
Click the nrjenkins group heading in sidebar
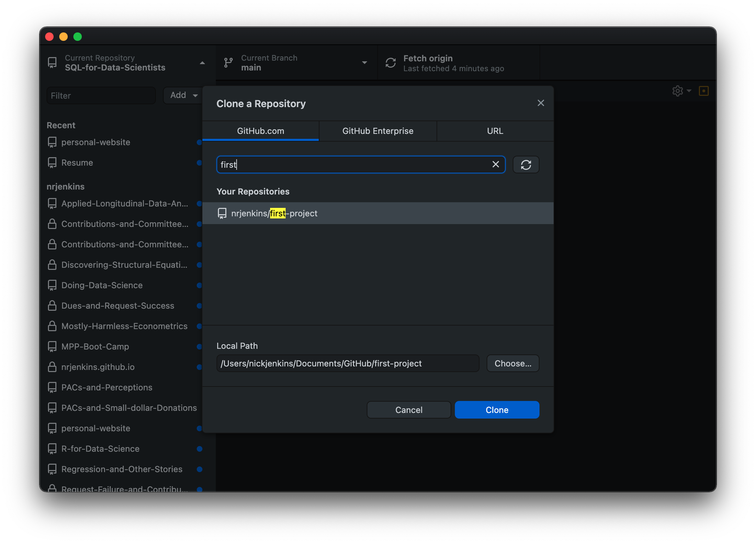point(66,186)
